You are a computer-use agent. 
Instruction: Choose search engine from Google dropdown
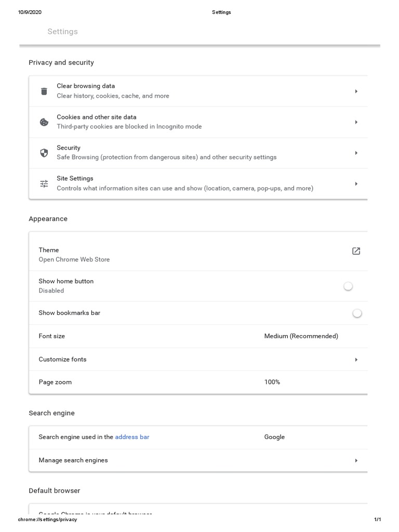coord(274,437)
